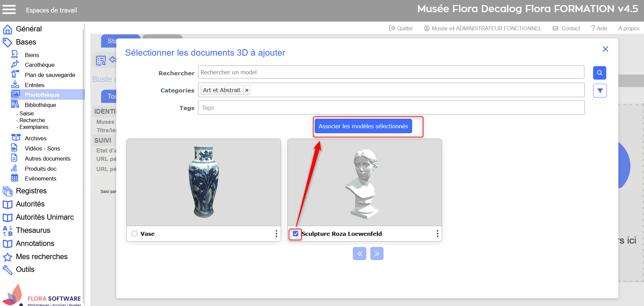Click the Rechercher un model field
The height and width of the screenshot is (306, 644).
pos(391,73)
